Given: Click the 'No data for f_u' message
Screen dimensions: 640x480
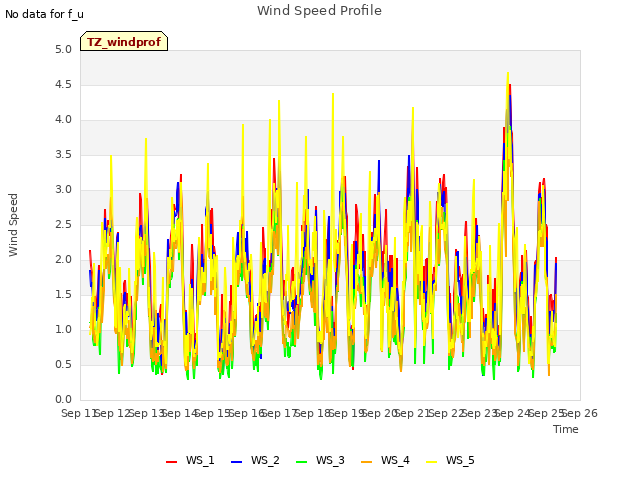Looking at the screenshot, I should pyautogui.click(x=44, y=14).
